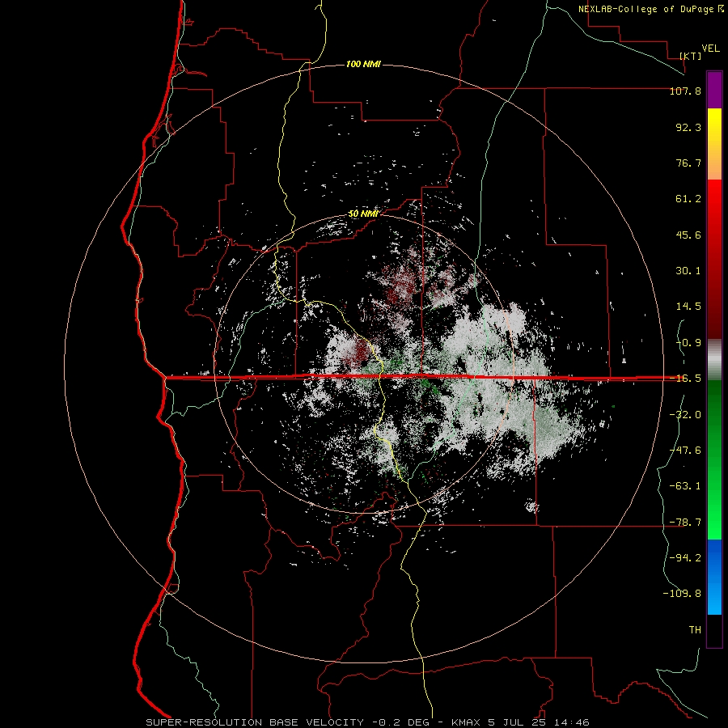This screenshot has height=728, width=728.
Task: Click the 76.7 velocity scale value
Action: [688, 163]
